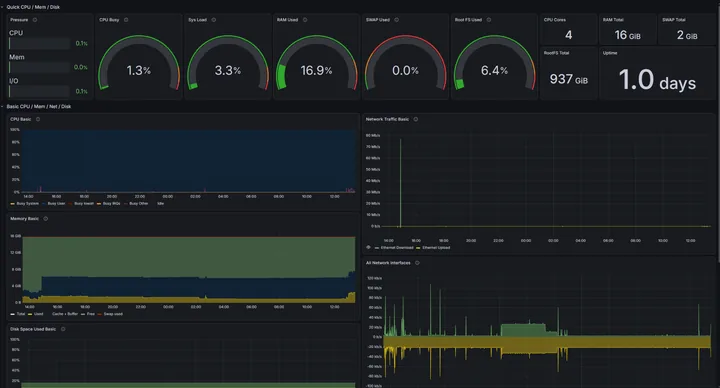Screen dimensions: 720x388
Task: Toggle the Idle series in CPU legend
Action: [160, 203]
